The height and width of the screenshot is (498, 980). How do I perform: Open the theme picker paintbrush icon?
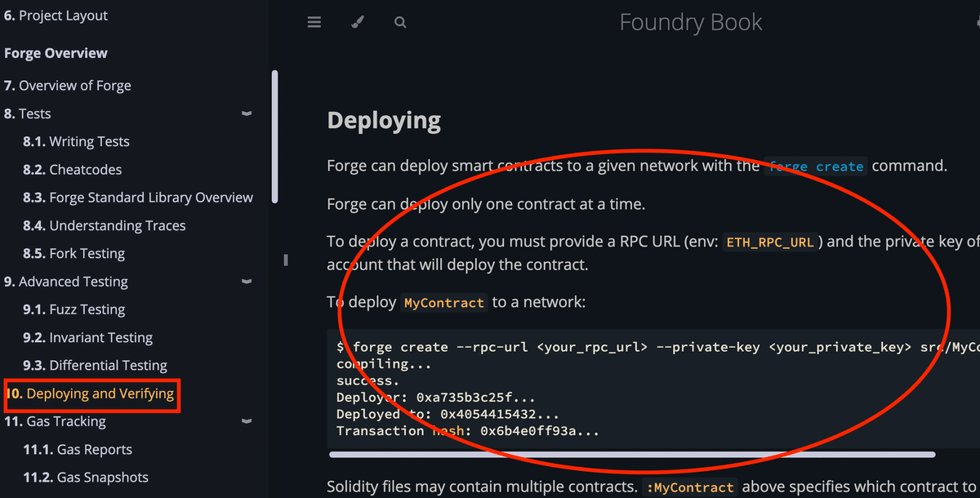tap(358, 22)
